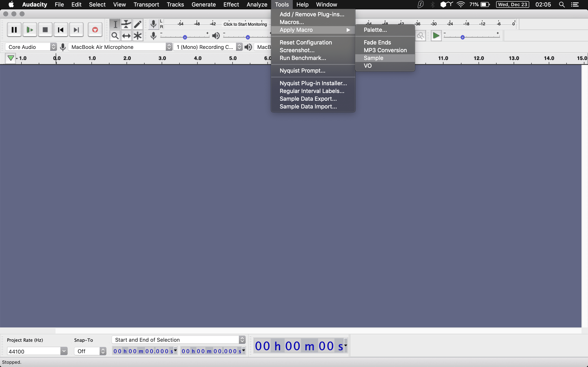Click to Start Monitoring on recording meter
Viewport: 588px width, 367px height.
pyautogui.click(x=245, y=24)
